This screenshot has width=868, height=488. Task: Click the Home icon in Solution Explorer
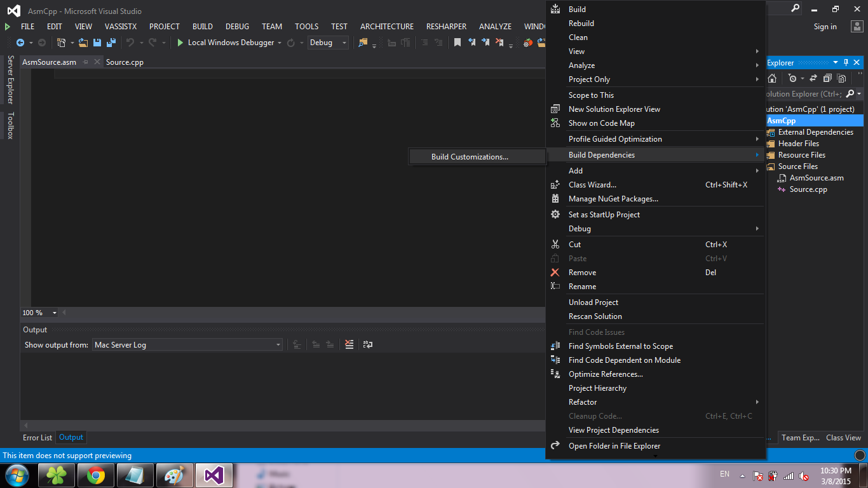pyautogui.click(x=772, y=78)
